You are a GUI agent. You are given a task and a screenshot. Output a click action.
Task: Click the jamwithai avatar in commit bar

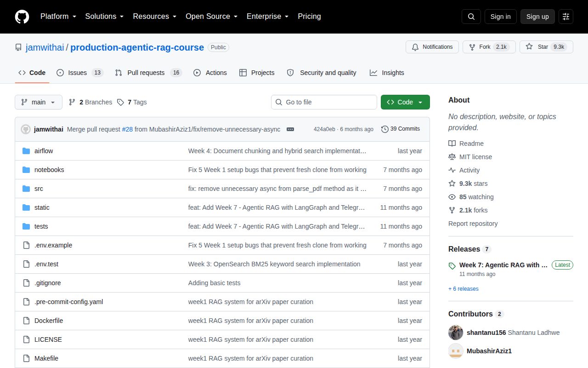26,129
